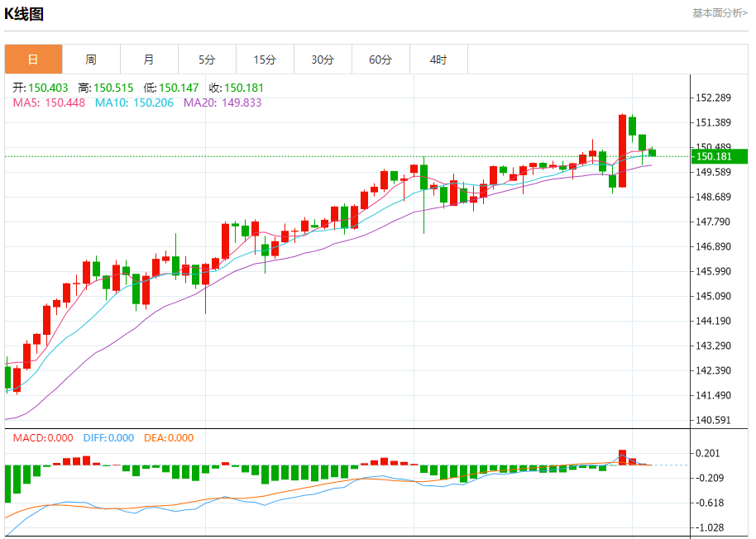Click the opening price 150.403
Image resolution: width=756 pixels, height=539 pixels.
(48, 88)
